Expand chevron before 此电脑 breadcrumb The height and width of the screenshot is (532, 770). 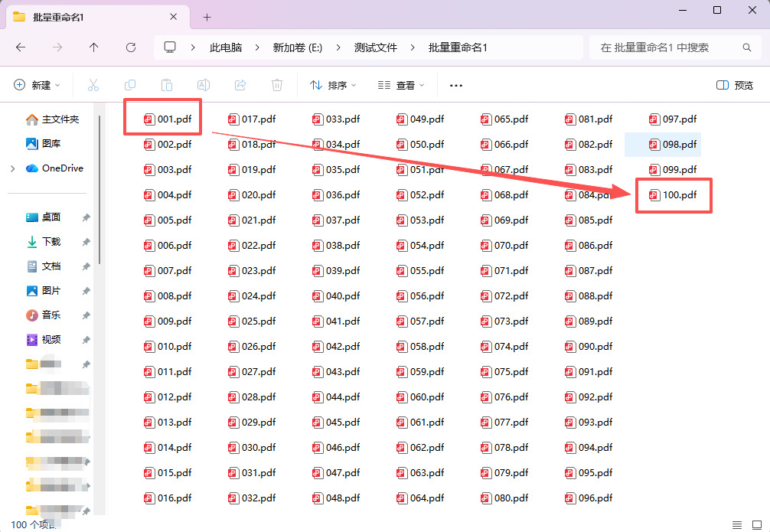tap(193, 47)
